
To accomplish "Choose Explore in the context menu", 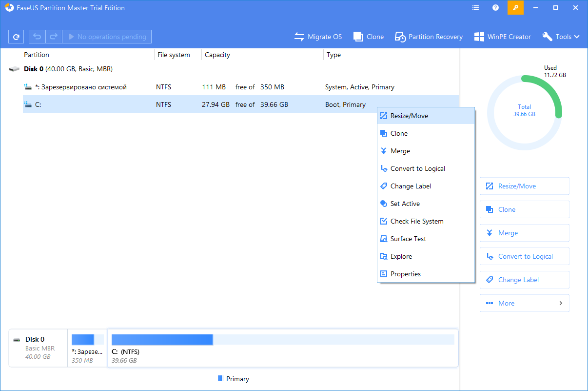I will pos(426,256).
